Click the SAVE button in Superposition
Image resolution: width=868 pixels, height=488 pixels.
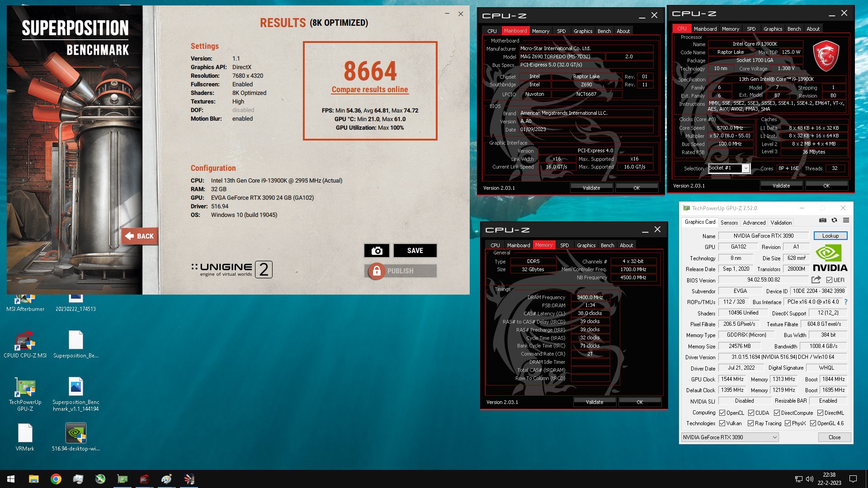coord(415,250)
